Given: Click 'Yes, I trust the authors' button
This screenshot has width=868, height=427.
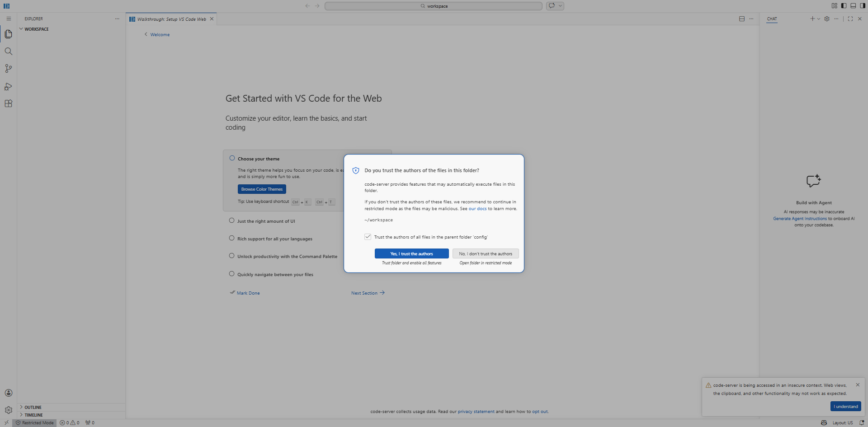Looking at the screenshot, I should (x=411, y=253).
